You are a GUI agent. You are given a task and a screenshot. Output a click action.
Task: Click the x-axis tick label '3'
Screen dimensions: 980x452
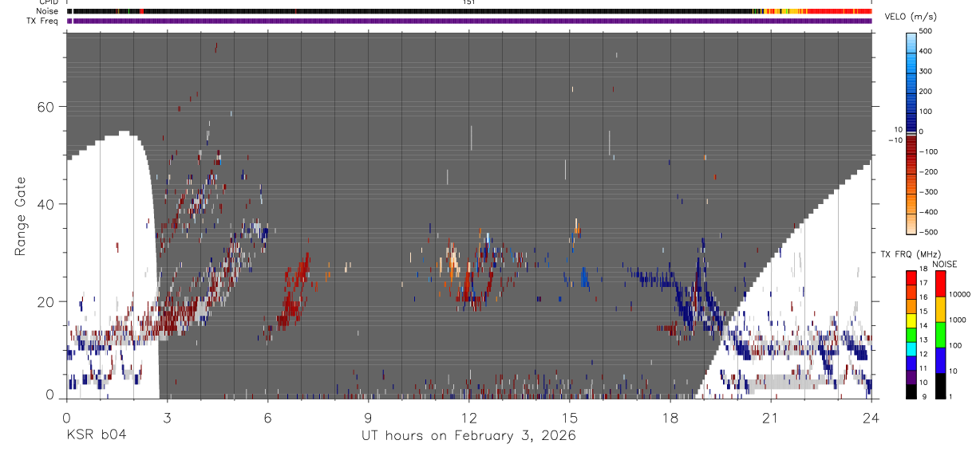point(167,418)
